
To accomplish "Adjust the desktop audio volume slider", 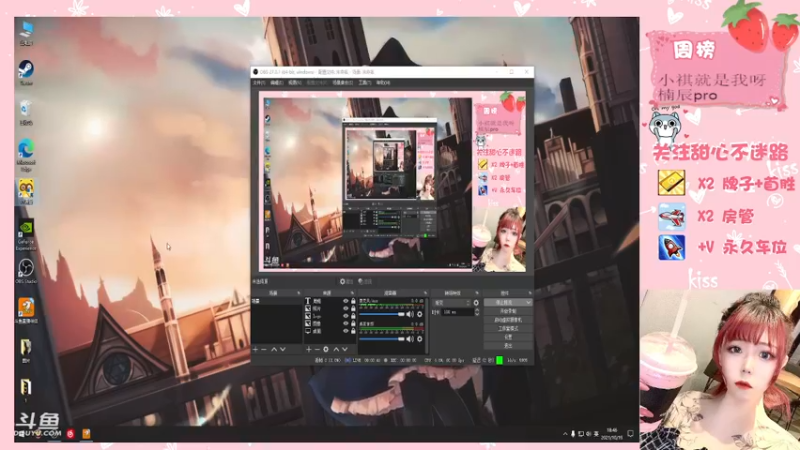I will pyautogui.click(x=382, y=339).
